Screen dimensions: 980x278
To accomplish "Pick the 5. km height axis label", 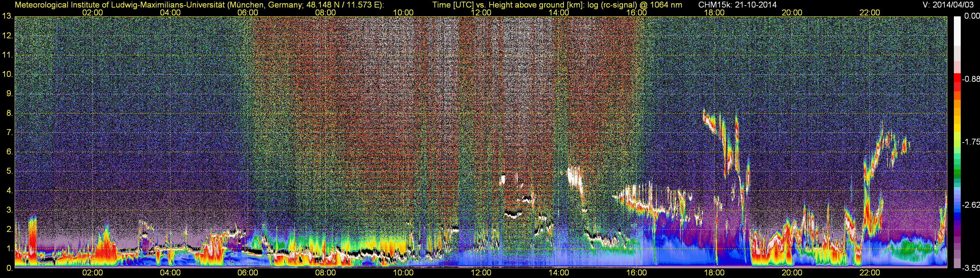I will (9, 171).
